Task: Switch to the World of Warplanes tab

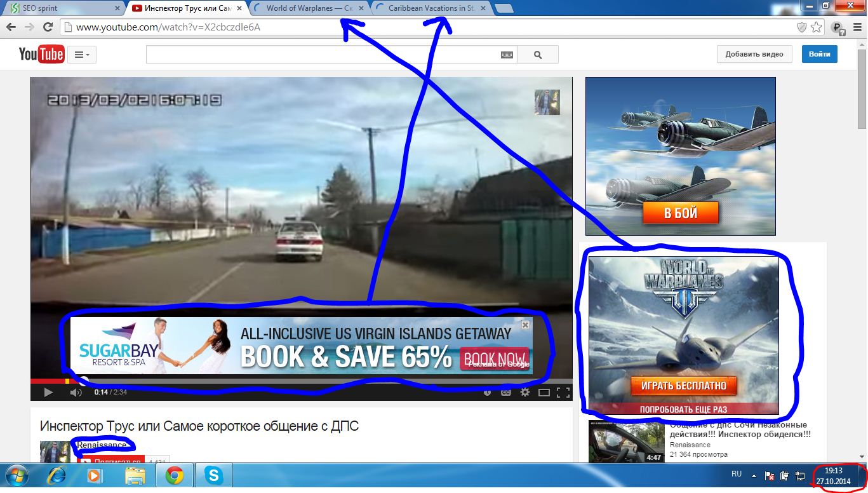Action: pos(309,8)
